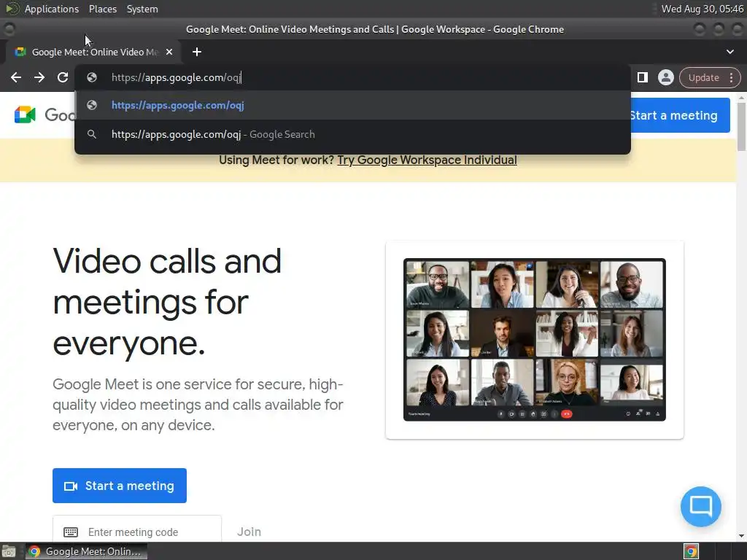
Task: Open the System menu
Action: (x=142, y=9)
